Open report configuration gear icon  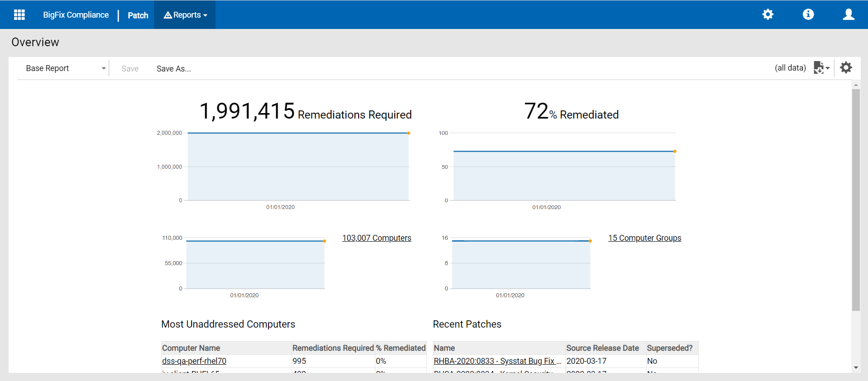point(846,68)
